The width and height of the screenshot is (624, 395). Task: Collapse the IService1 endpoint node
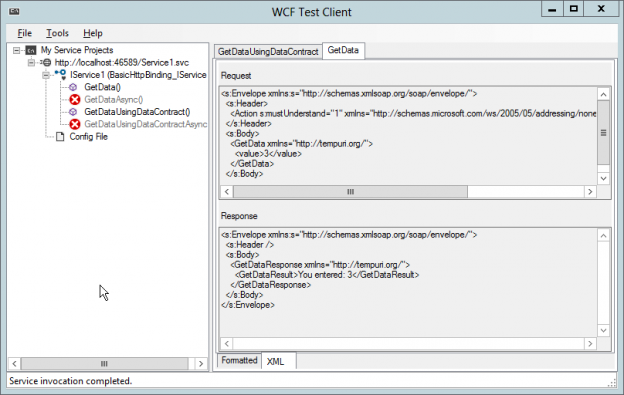[46, 75]
